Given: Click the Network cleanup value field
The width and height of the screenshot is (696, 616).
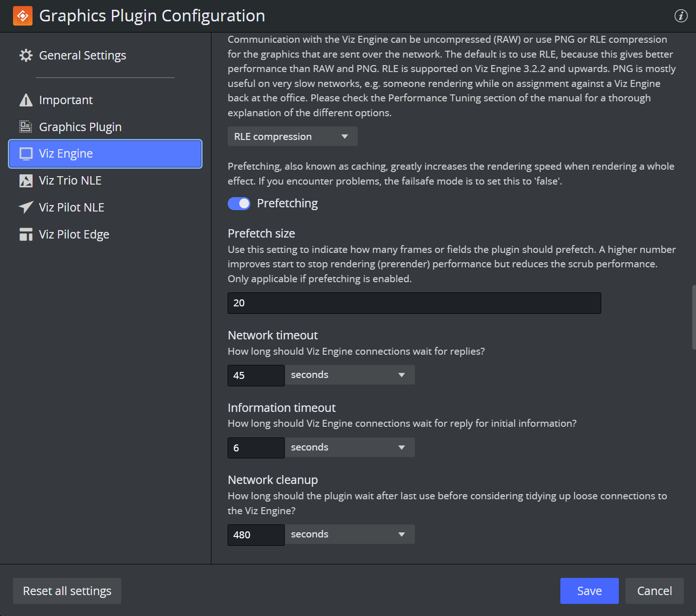Looking at the screenshot, I should point(256,535).
